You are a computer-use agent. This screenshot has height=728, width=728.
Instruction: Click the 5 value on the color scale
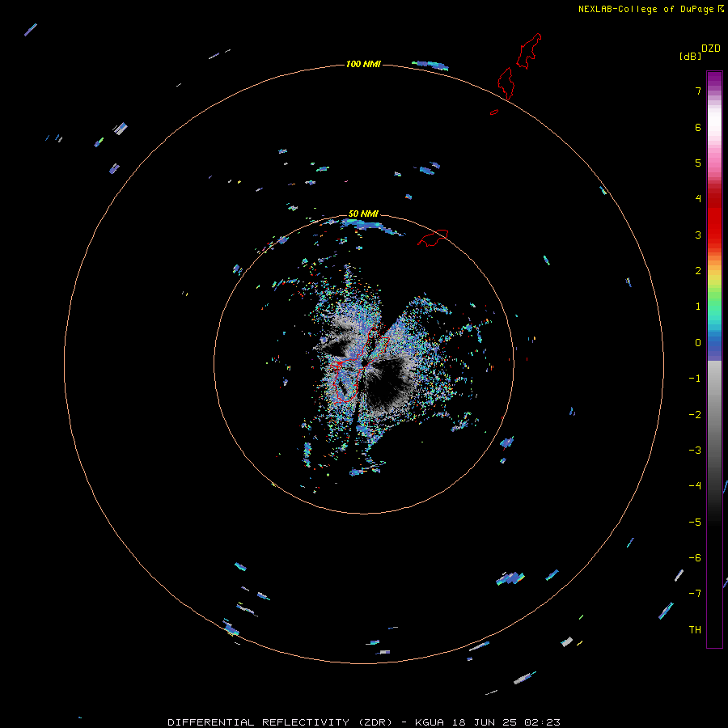click(x=698, y=163)
